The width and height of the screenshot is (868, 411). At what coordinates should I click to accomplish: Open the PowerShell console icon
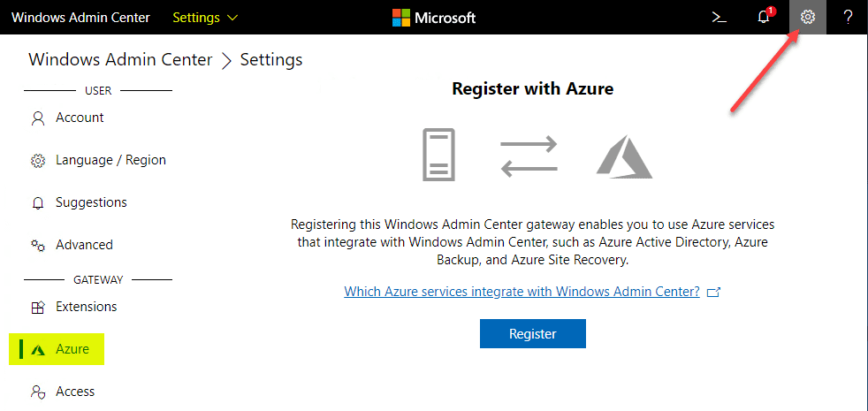(720, 18)
